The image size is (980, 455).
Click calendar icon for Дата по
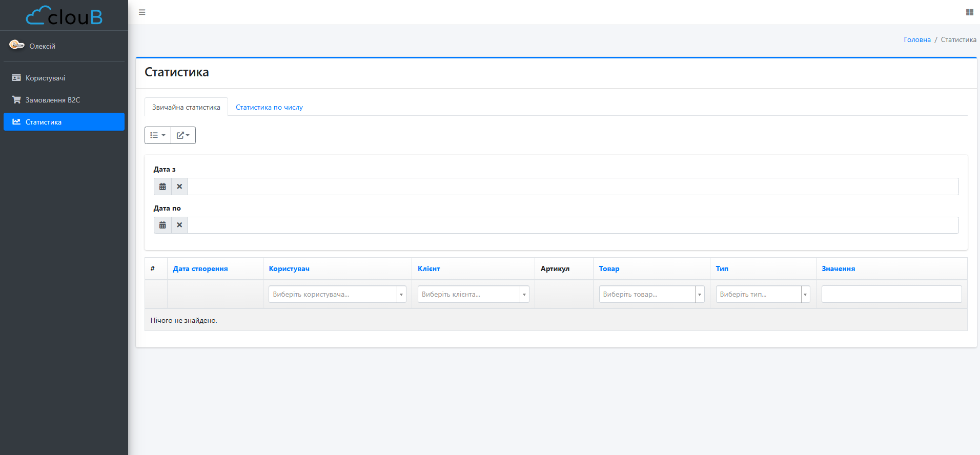tap(162, 225)
